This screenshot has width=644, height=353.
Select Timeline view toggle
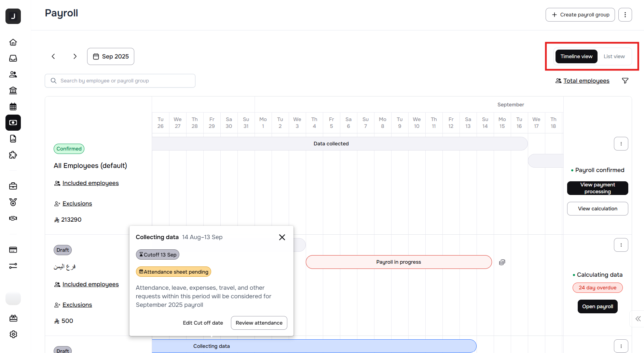[576, 56]
